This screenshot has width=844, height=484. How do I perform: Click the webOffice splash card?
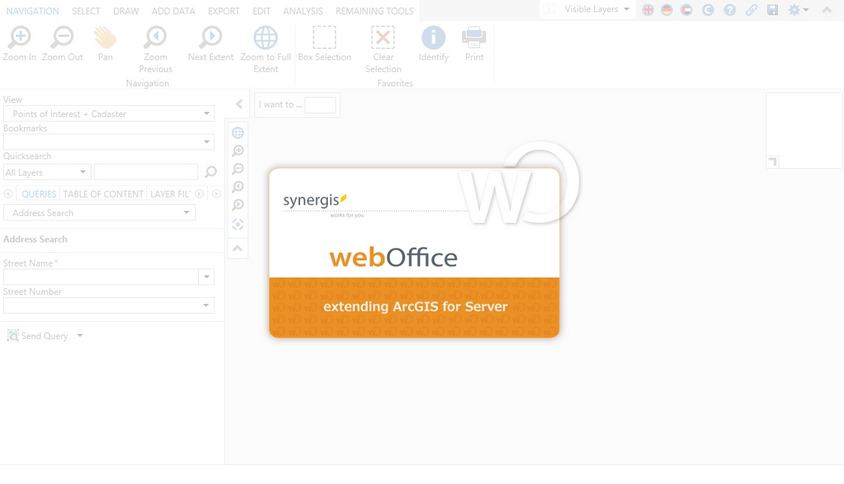414,252
